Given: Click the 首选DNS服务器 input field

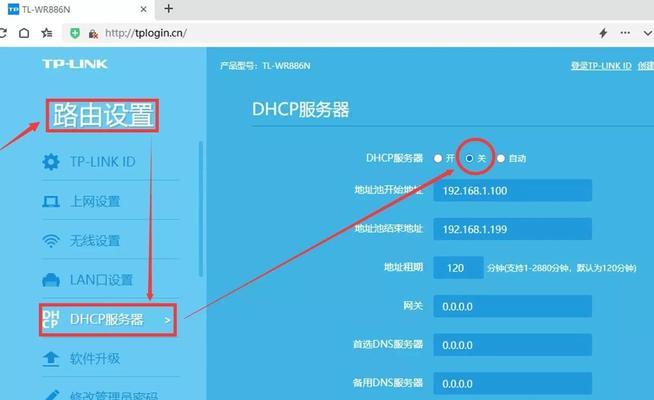Looking at the screenshot, I should (x=513, y=345).
